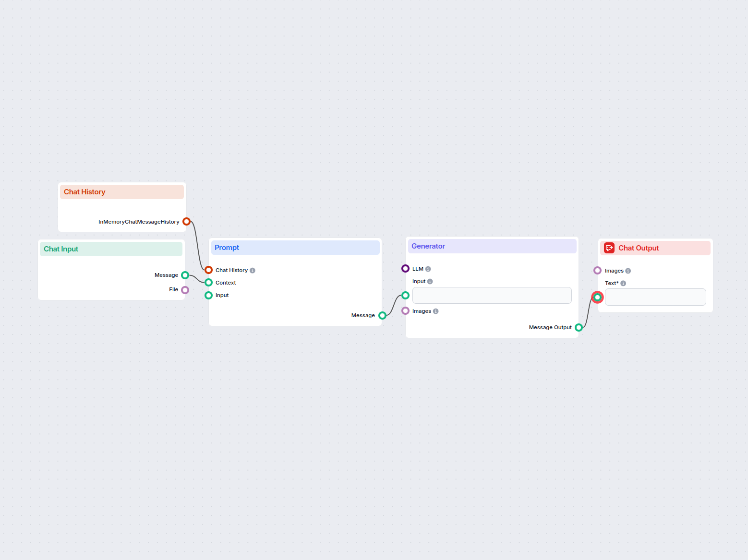Click the LLM info icon on Generator node
The image size is (748, 560).
(428, 269)
